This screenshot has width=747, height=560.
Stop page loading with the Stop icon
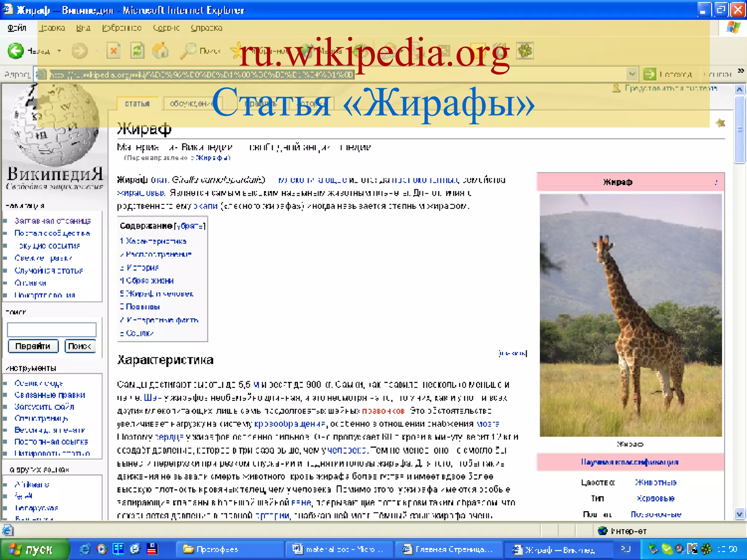tap(113, 51)
